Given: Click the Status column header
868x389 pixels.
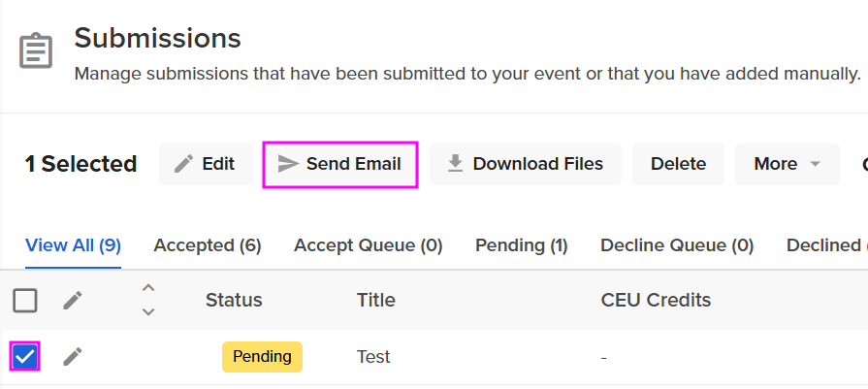Looking at the screenshot, I should 234,300.
